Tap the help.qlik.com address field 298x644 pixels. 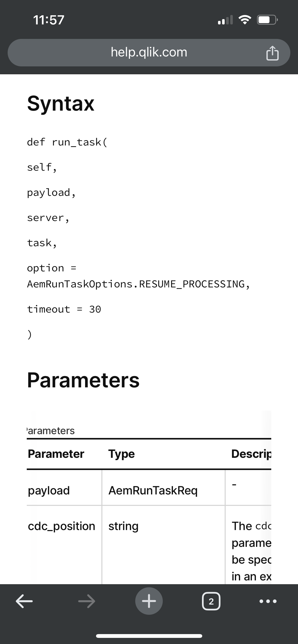(x=149, y=52)
